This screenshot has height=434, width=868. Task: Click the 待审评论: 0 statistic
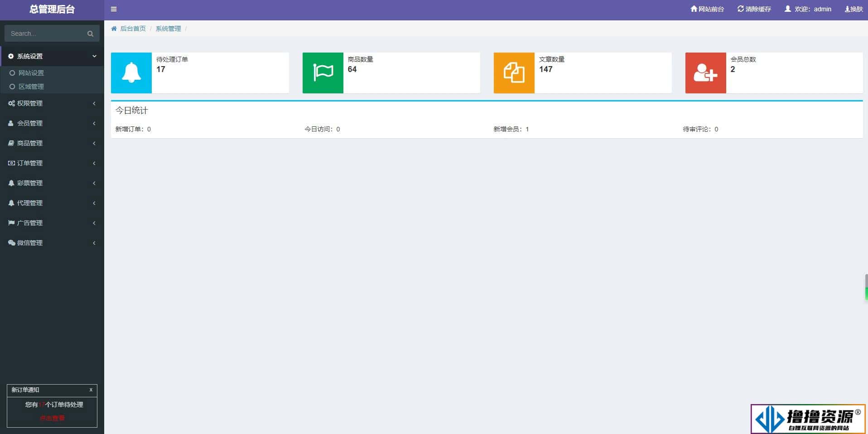(700, 129)
